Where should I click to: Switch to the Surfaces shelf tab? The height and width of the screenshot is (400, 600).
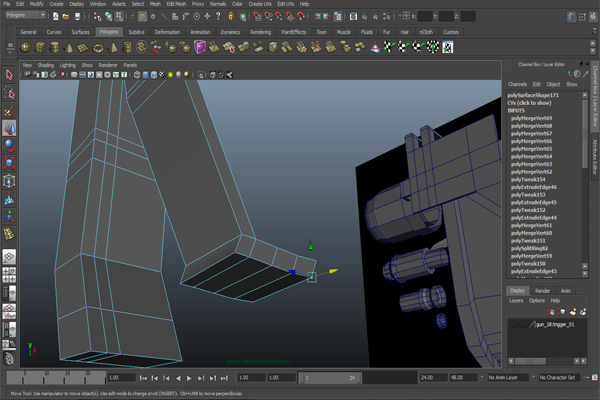[80, 32]
